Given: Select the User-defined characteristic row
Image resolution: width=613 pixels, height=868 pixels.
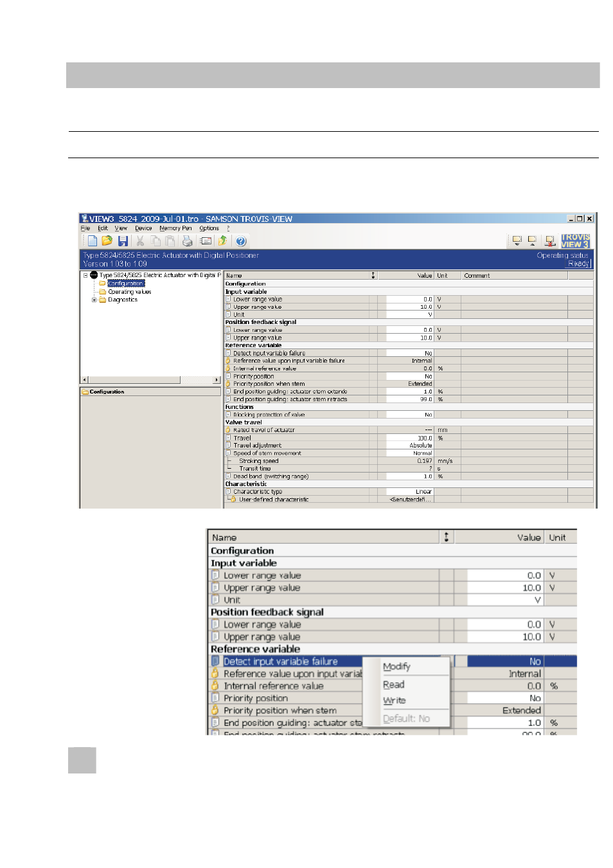Looking at the screenshot, I should [x=409, y=500].
